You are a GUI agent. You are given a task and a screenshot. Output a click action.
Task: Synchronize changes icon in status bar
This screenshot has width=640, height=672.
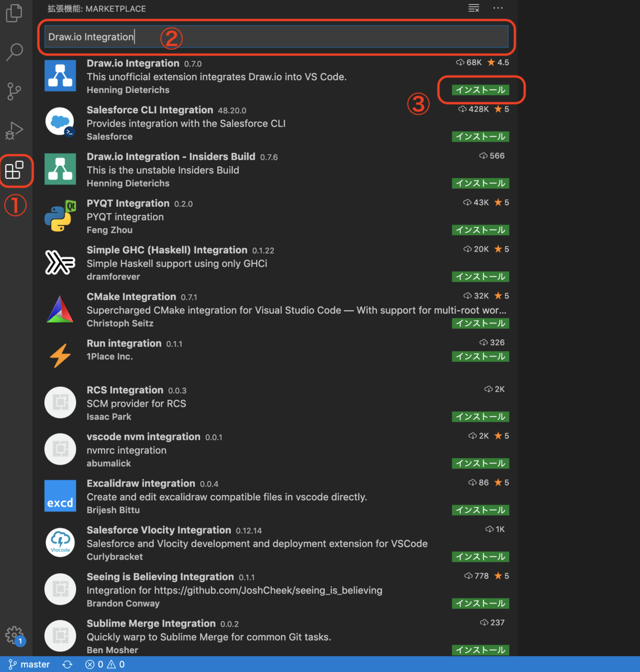pos(67,664)
